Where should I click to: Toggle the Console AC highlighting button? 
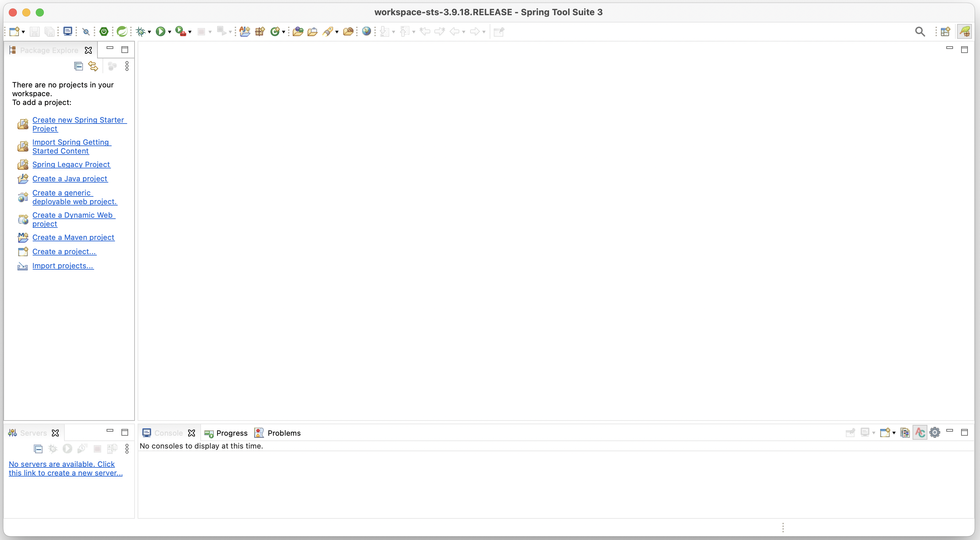click(x=920, y=433)
